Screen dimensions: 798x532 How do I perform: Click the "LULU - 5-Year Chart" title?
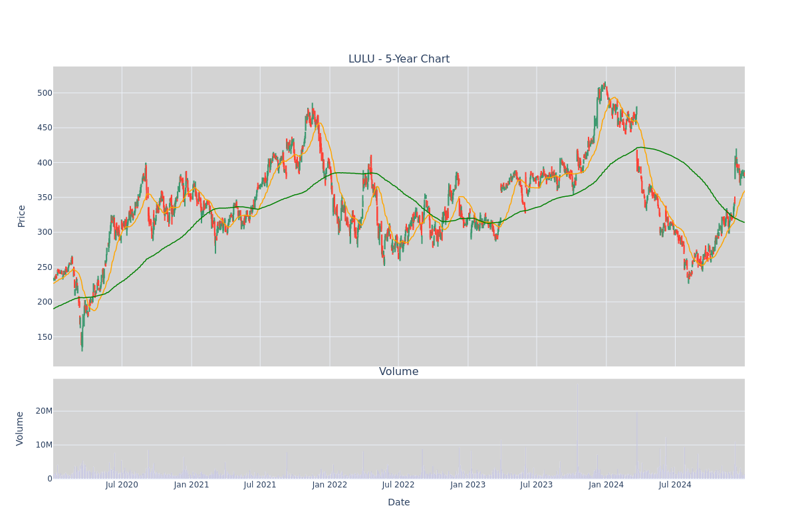pos(399,59)
